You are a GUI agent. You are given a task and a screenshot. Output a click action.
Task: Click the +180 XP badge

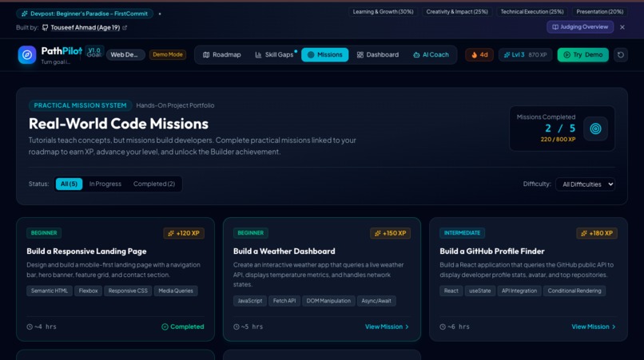click(x=597, y=233)
